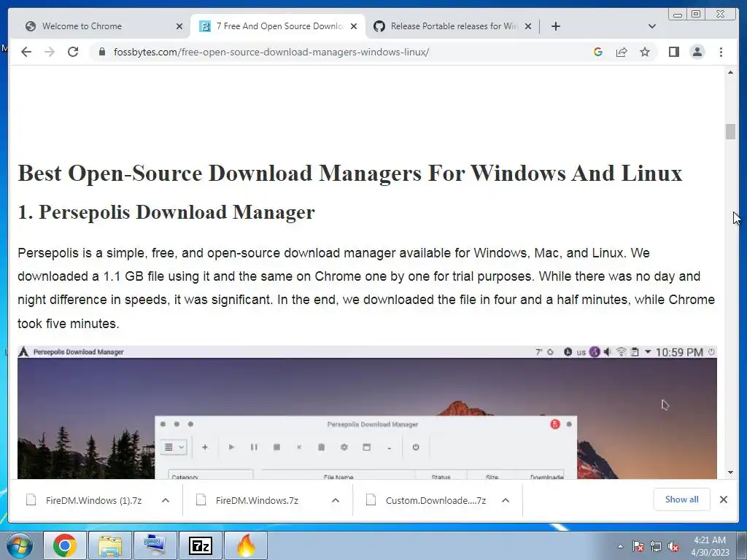Click the taskbar clock showing 4:21 AM
Viewport: 747px width, 560px height.
[x=710, y=546]
